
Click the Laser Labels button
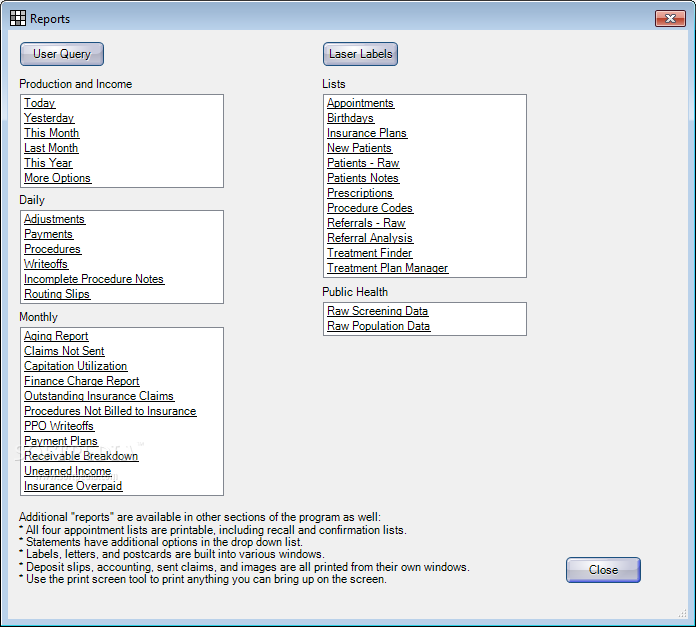point(360,54)
